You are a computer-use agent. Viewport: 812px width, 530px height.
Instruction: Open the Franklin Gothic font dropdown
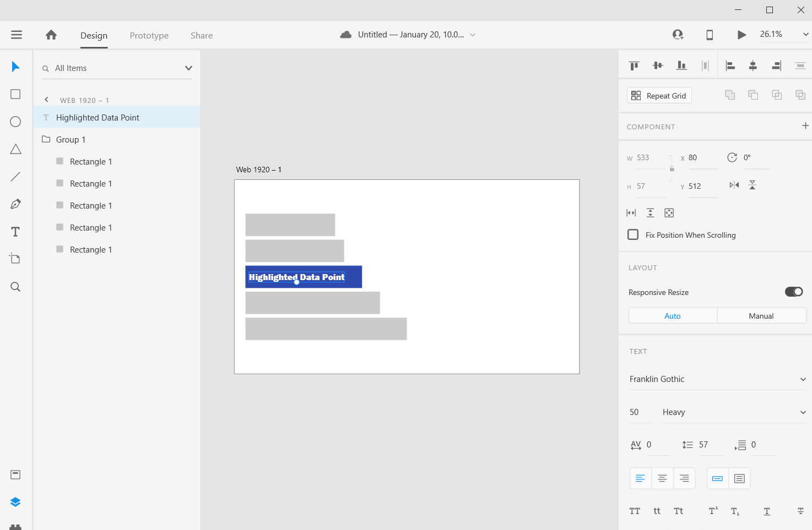(803, 379)
